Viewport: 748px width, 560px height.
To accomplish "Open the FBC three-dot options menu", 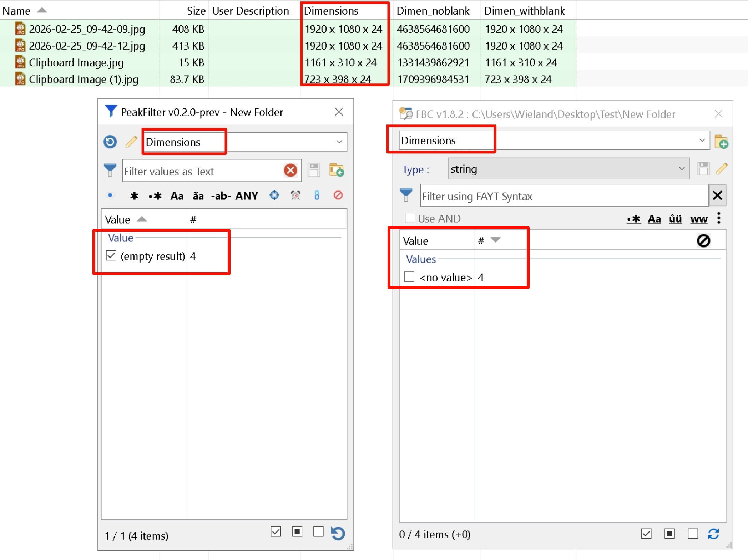I will 719,218.
